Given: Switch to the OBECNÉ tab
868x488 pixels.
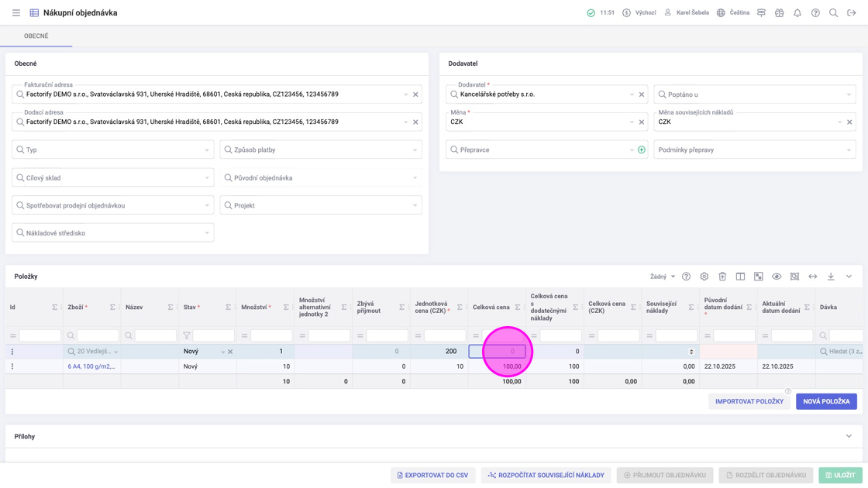Looking at the screenshot, I should [36, 36].
